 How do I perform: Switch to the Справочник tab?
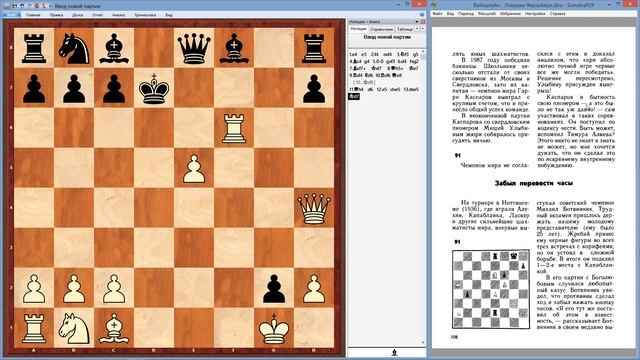tap(382, 29)
